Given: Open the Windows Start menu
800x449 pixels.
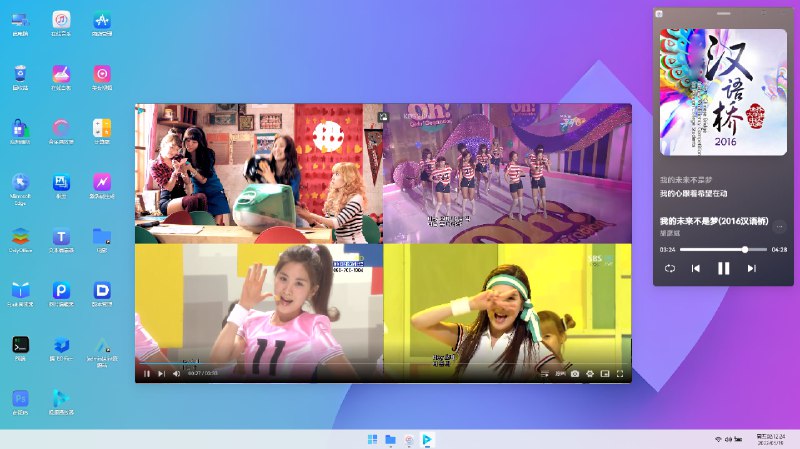Looking at the screenshot, I should tap(372, 439).
